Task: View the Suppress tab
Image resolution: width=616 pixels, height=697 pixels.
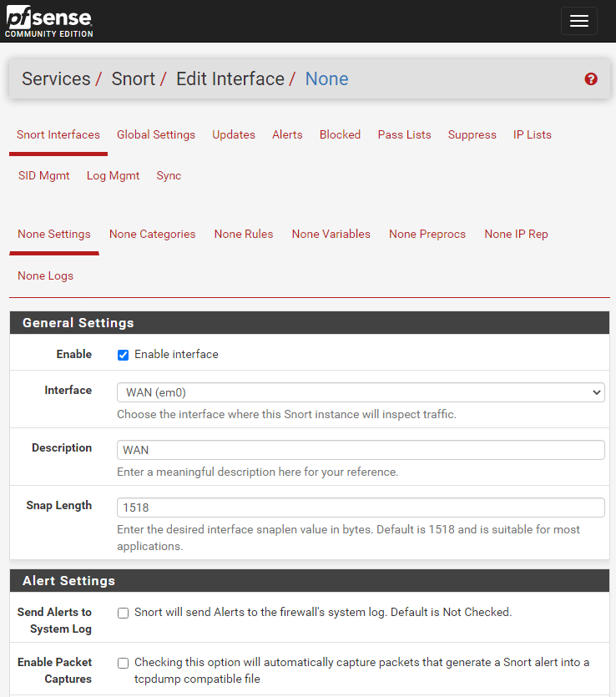Action: pos(472,135)
